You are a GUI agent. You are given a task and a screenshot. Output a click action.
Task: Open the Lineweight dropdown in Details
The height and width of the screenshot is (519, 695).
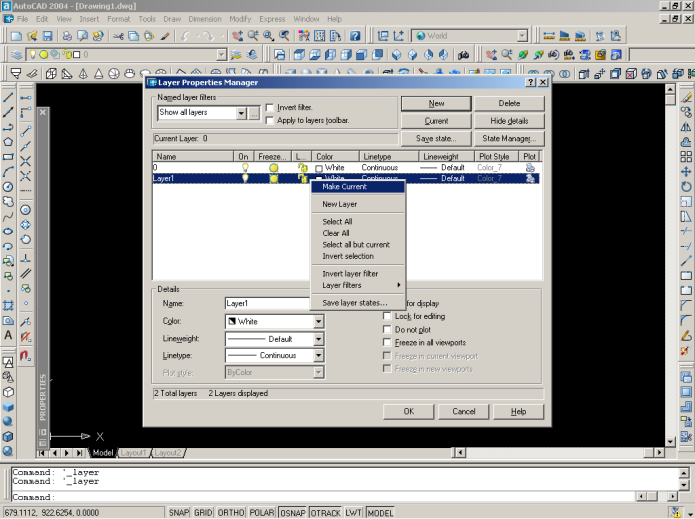tap(318, 339)
